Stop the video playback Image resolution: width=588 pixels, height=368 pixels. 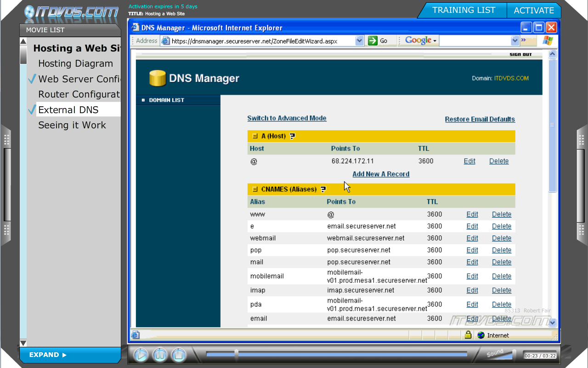point(179,355)
